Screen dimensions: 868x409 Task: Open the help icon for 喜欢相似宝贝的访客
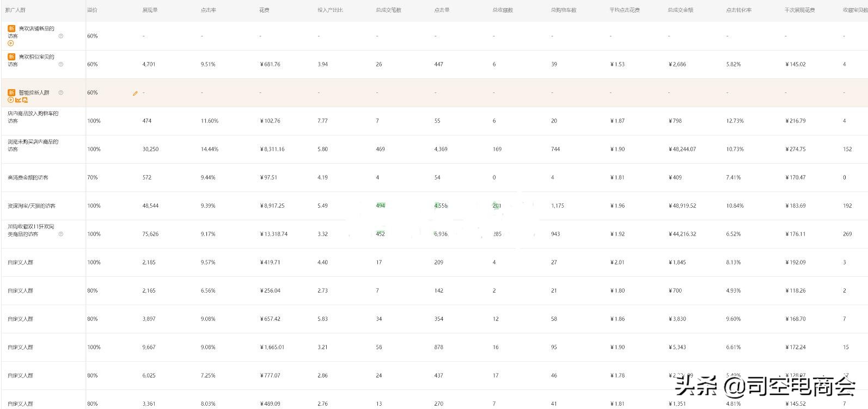click(x=60, y=64)
